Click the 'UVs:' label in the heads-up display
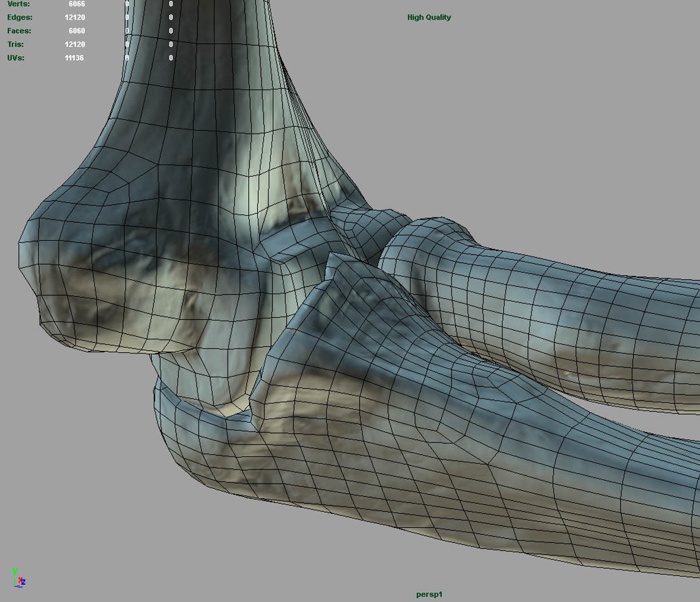700x602 pixels. tap(16, 57)
